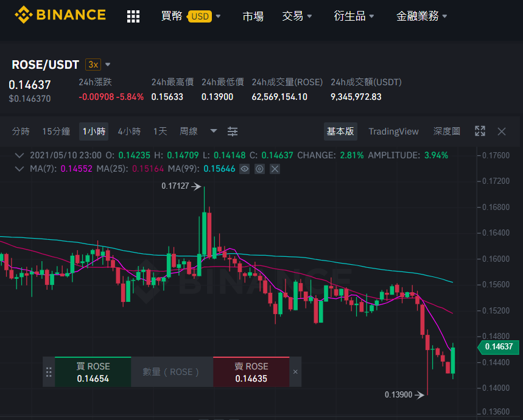The width and height of the screenshot is (523, 420).
Task: Expand the 3x margin dropdown arrow
Action: tap(108, 65)
